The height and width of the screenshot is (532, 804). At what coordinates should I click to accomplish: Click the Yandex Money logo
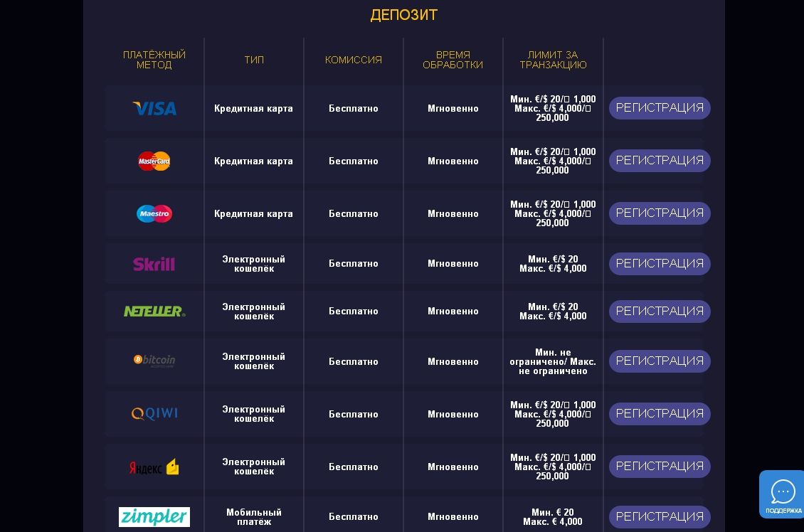tap(154, 467)
